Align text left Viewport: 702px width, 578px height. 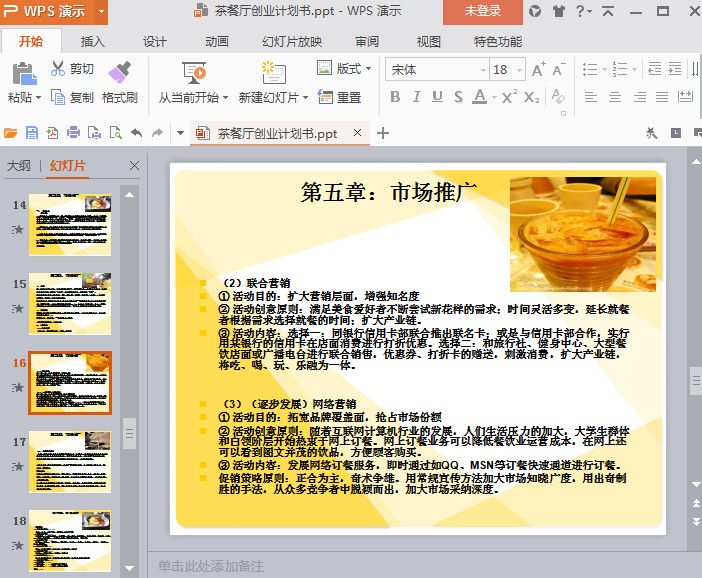(591, 97)
